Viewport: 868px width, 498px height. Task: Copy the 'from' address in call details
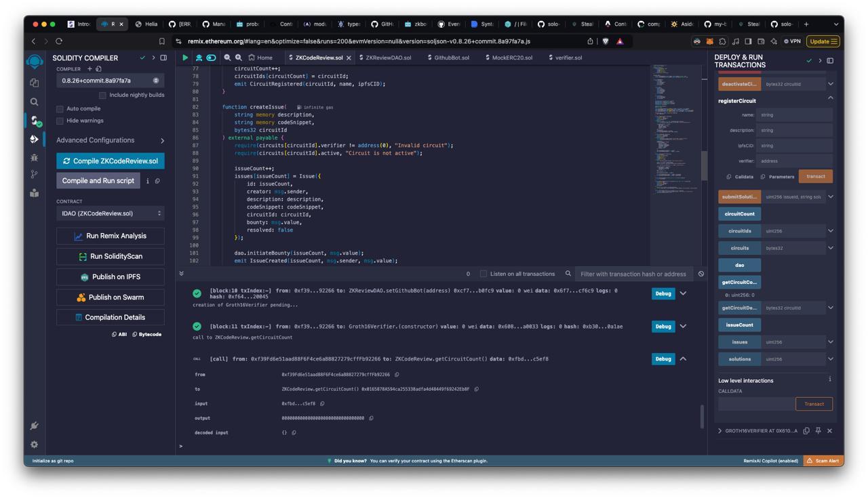coord(397,374)
